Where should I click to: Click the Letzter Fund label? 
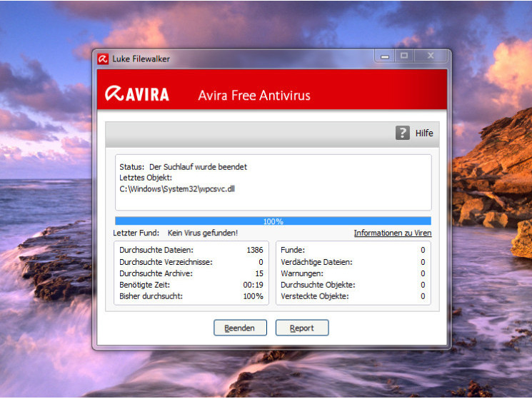[x=136, y=233]
